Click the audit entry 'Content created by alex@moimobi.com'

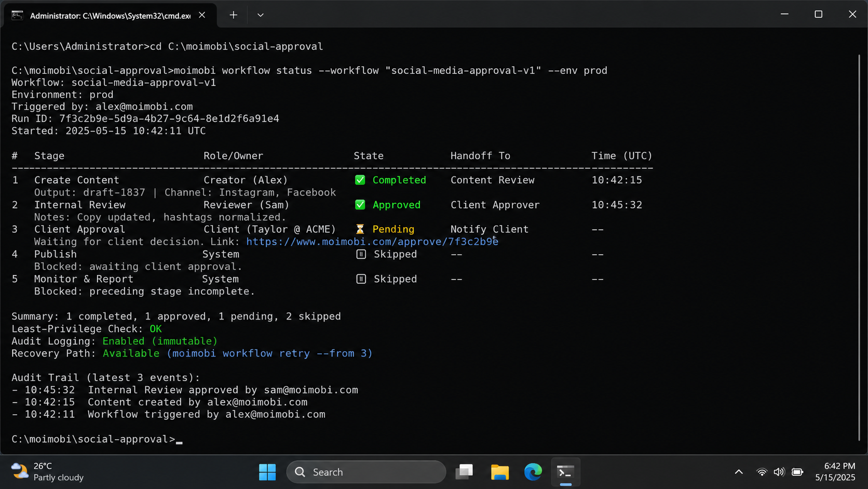click(x=198, y=402)
